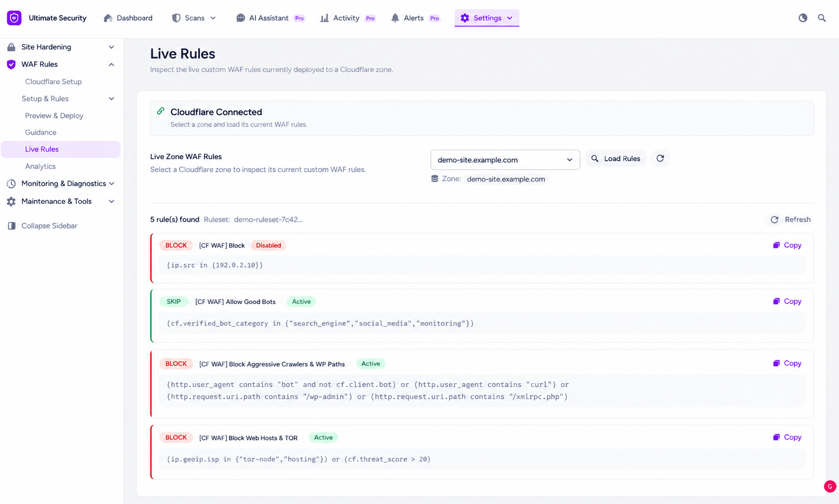The image size is (839, 504).
Task: Click the Cloudflare Connected link icon
Action: [161, 111]
